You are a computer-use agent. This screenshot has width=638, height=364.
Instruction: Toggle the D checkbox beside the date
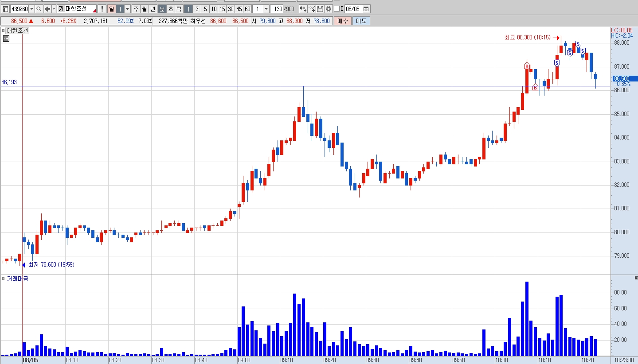(x=337, y=9)
